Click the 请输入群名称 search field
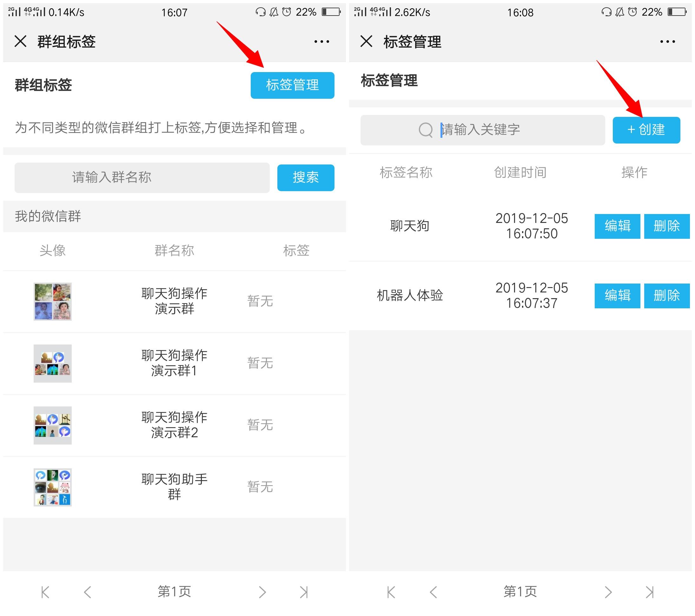This screenshot has height=616, width=695. click(142, 177)
